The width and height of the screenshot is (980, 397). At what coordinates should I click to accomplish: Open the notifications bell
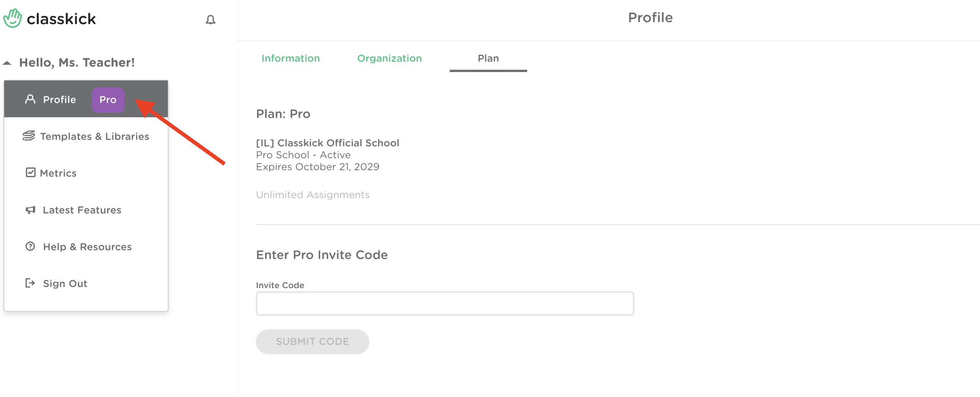click(x=210, y=20)
